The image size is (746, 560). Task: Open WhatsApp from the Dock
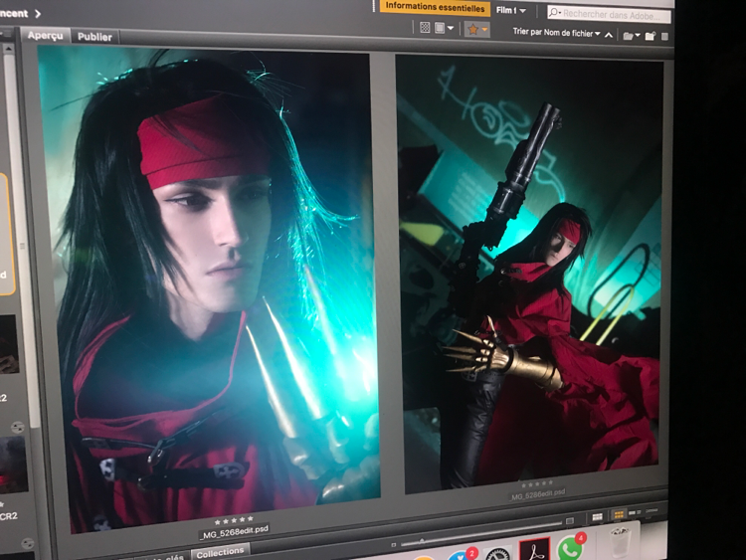pos(570,547)
